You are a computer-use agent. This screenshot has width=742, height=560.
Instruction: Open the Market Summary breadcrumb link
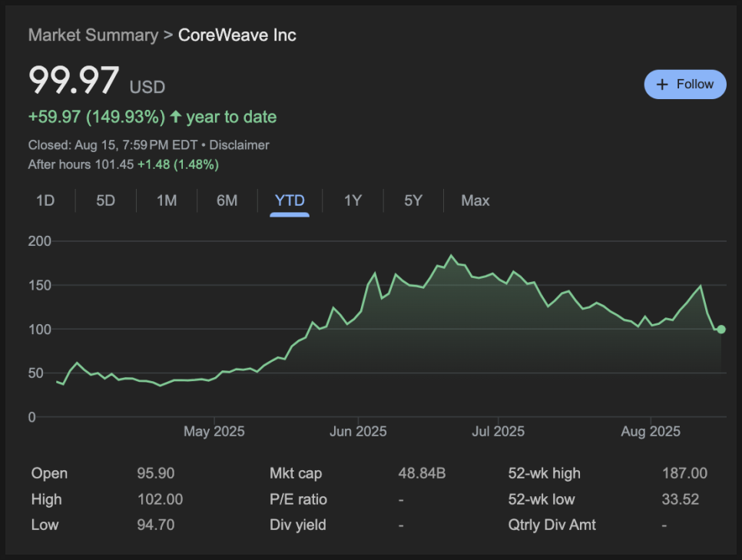[x=93, y=35]
